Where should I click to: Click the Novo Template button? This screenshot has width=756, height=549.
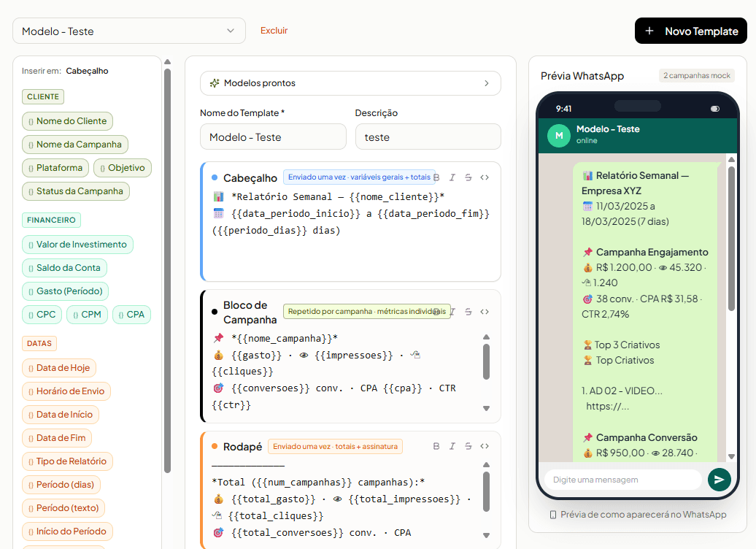(690, 31)
